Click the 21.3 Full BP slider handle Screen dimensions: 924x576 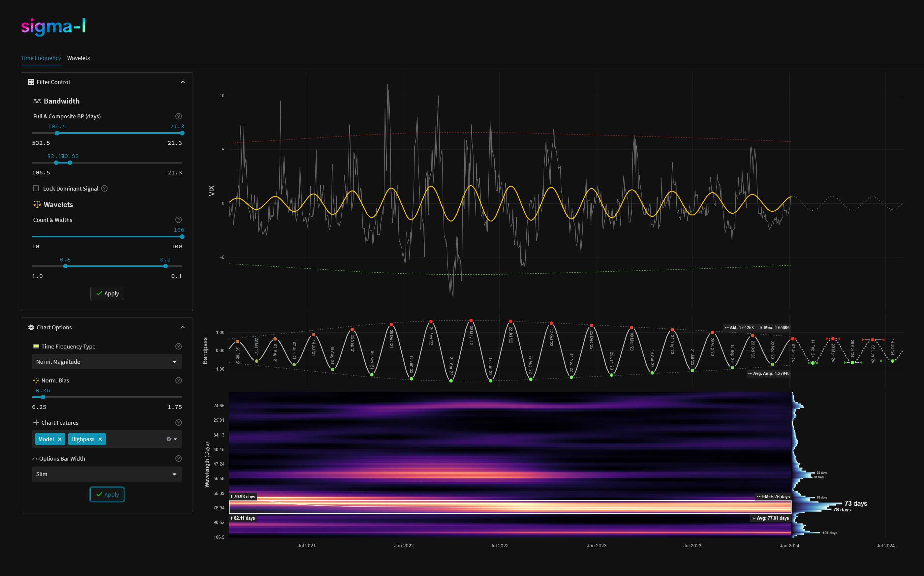[182, 133]
